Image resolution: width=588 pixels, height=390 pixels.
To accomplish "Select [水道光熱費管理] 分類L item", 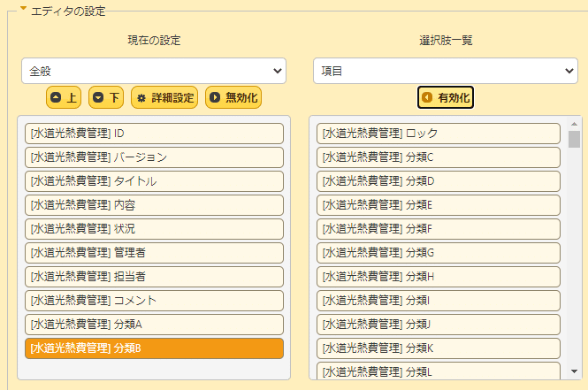I will tap(439, 371).
